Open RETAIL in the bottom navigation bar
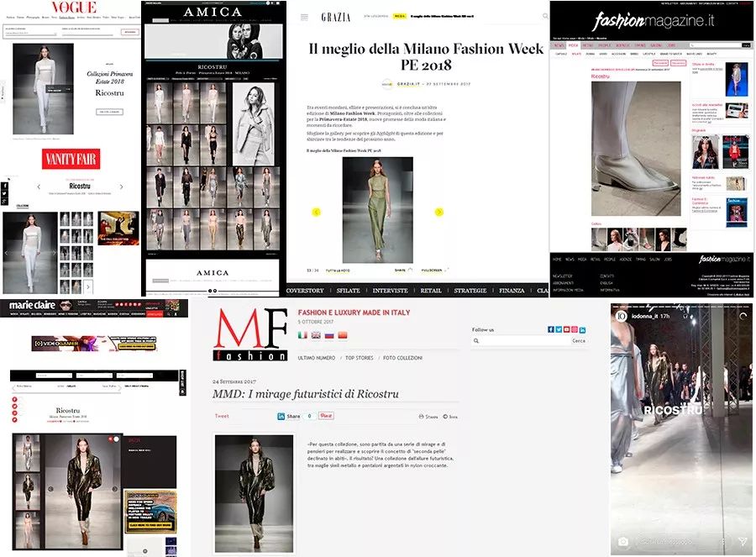 431,291
